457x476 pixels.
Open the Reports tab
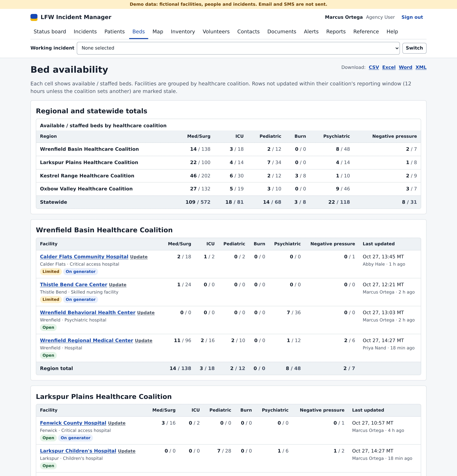(336, 32)
